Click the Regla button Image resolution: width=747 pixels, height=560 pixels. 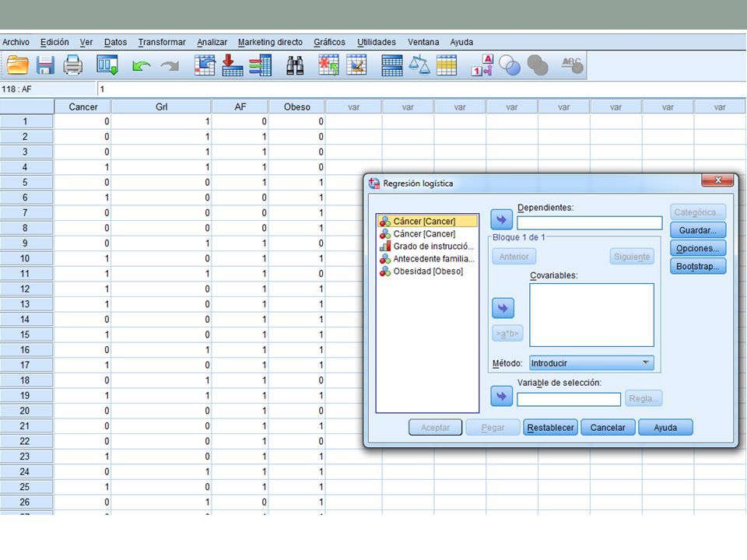[x=644, y=398]
